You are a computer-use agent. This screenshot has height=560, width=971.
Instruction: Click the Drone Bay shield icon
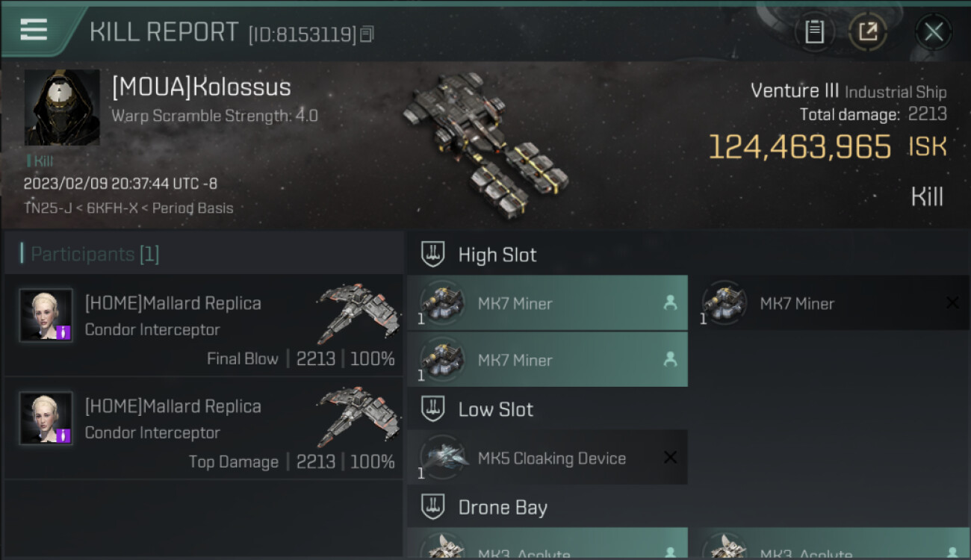click(x=433, y=507)
